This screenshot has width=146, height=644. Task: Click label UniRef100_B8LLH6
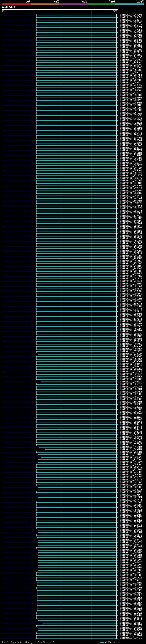tap(131, 575)
